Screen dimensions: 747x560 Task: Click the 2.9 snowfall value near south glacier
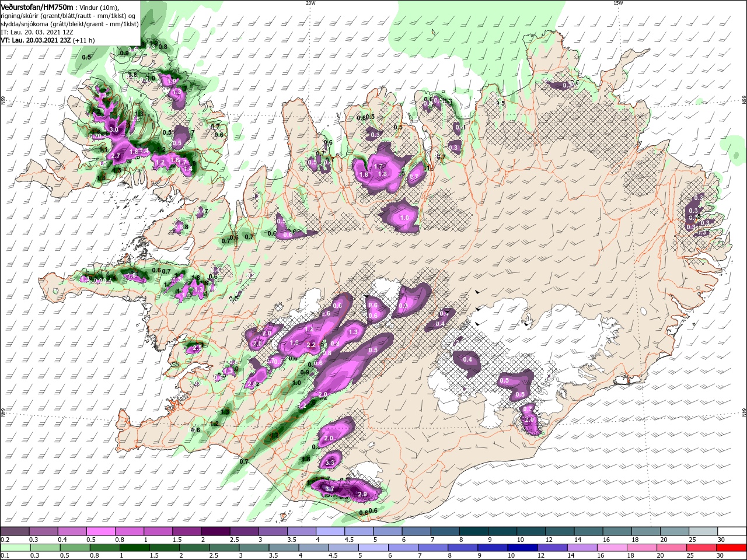click(x=362, y=494)
